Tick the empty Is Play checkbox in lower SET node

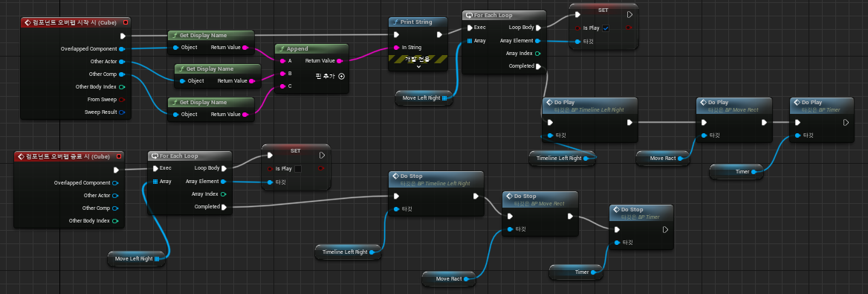point(298,169)
